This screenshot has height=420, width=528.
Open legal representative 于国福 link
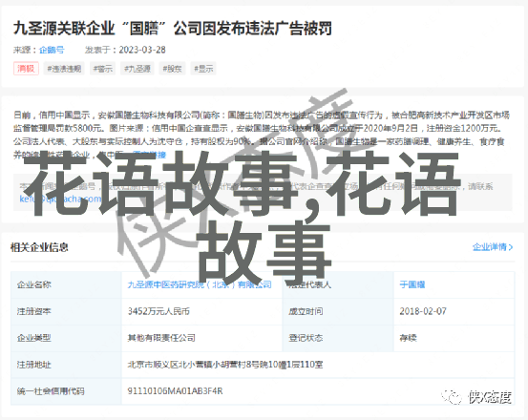(412, 284)
